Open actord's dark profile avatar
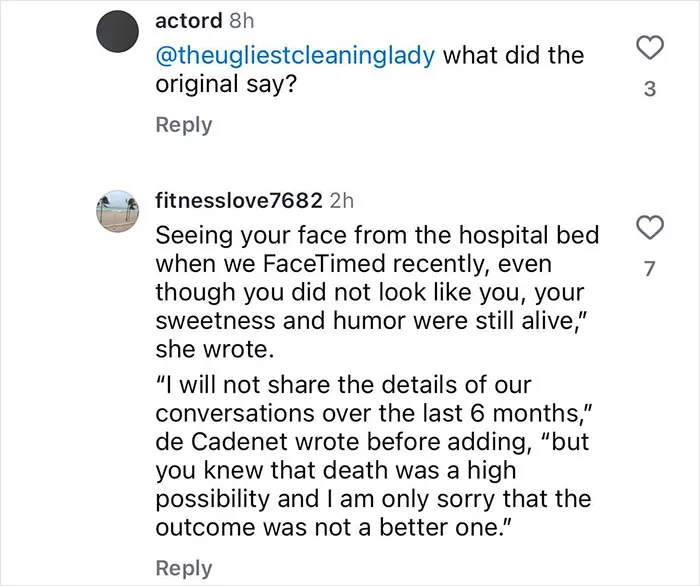This screenshot has width=700, height=586. tap(118, 32)
